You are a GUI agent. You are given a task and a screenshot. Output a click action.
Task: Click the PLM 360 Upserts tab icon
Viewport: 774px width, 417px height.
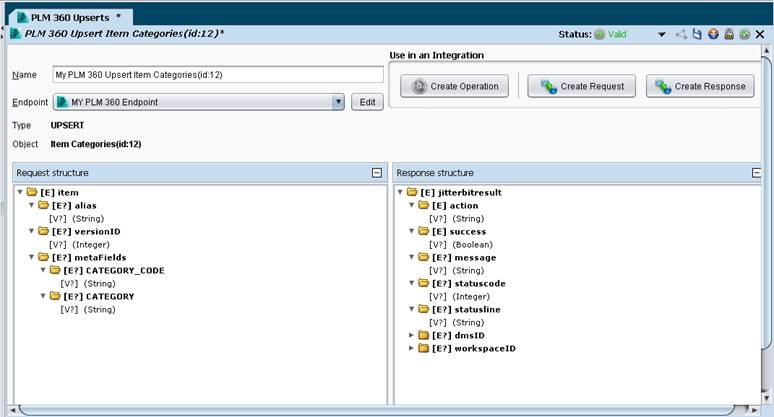pos(21,18)
